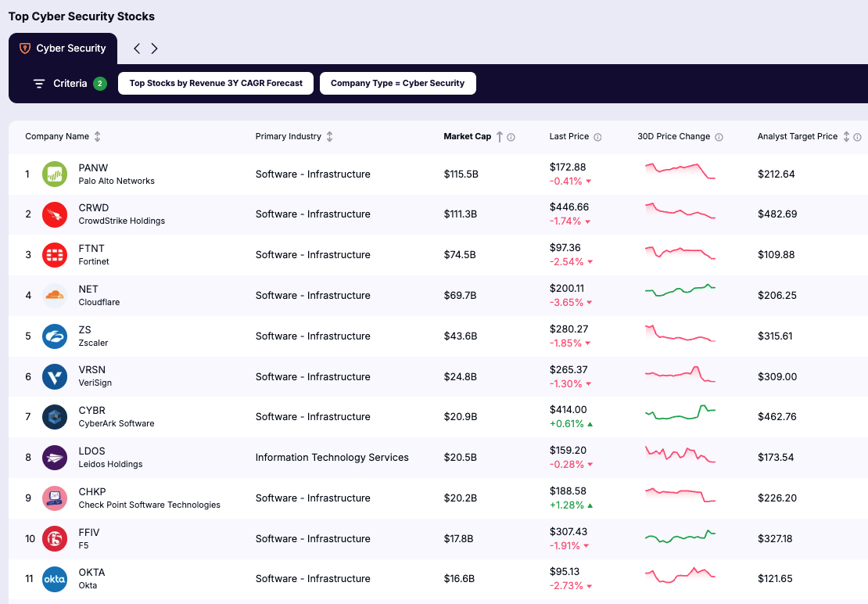Select the -3.65% price change value
The image size is (868, 604).
[x=566, y=303]
